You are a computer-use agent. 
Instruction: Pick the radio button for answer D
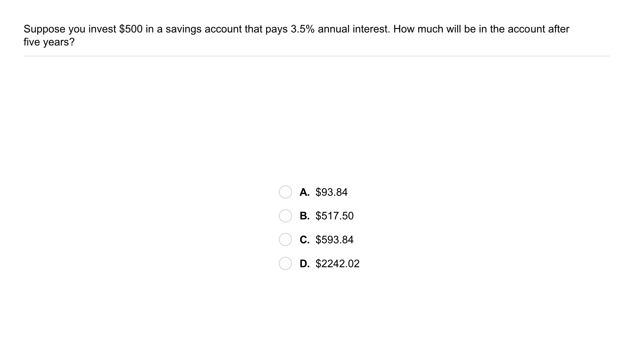pyautogui.click(x=285, y=263)
